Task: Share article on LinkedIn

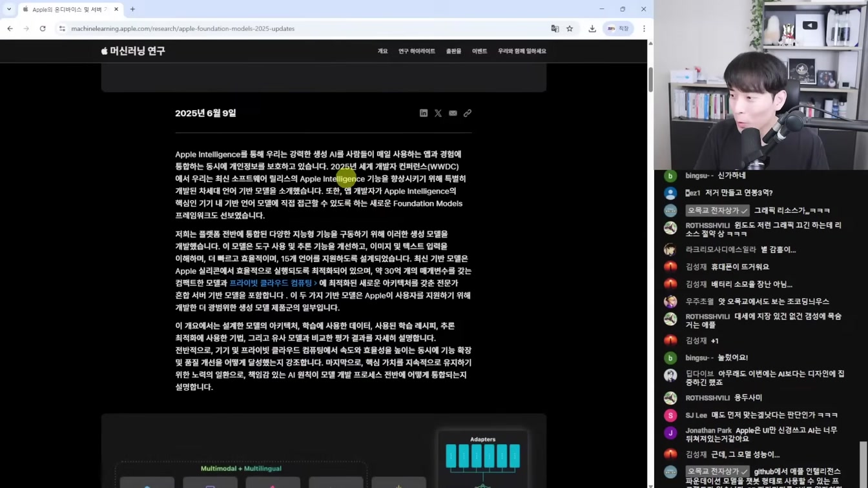Action: [424, 113]
